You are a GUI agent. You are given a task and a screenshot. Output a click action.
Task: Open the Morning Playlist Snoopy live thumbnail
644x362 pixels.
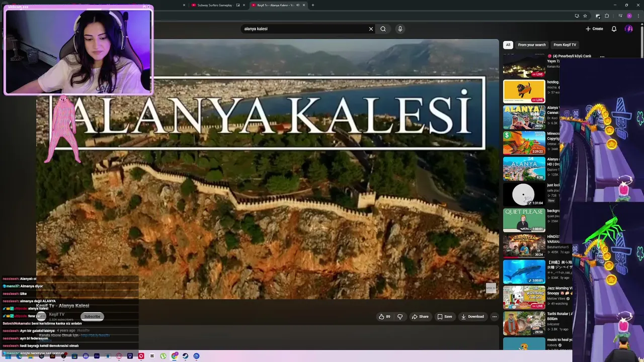tap(524, 297)
